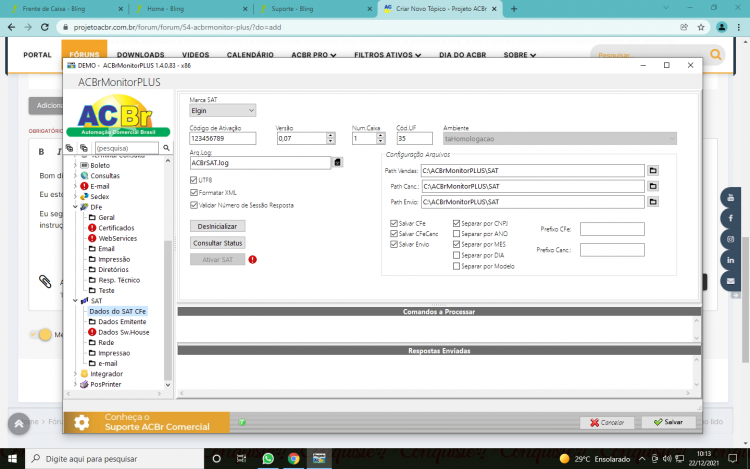Screen dimensions: 750x469
Task: Open WhatsApp from the taskbar
Action: [x=268, y=458]
